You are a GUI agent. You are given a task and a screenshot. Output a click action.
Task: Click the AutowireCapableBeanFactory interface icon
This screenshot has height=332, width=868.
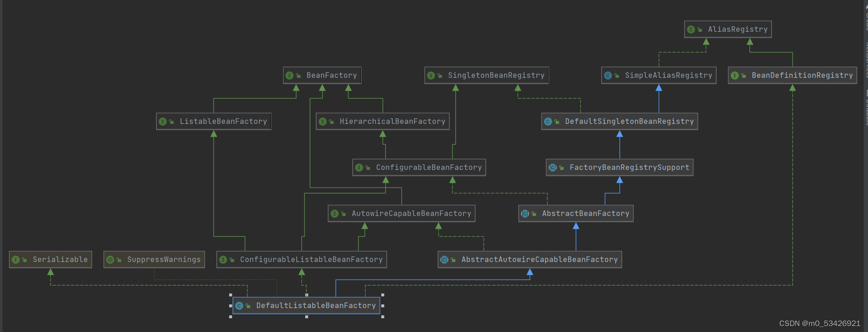pos(335,214)
